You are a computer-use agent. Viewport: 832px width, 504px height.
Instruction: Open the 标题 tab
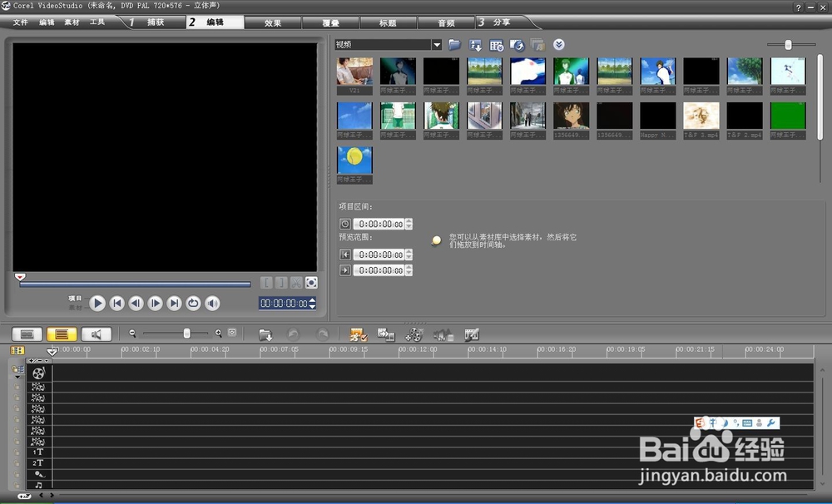pos(388,22)
